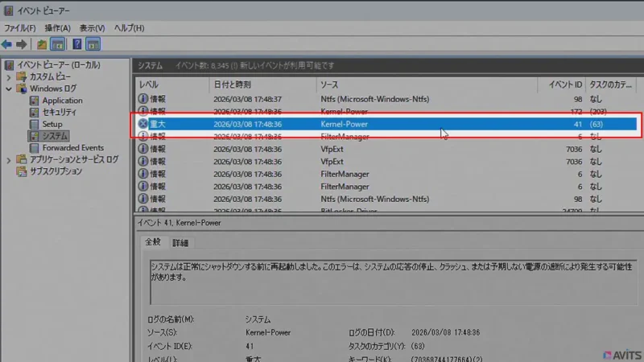Sort by the ソース column header
The height and width of the screenshot is (362, 644).
tap(427, 84)
